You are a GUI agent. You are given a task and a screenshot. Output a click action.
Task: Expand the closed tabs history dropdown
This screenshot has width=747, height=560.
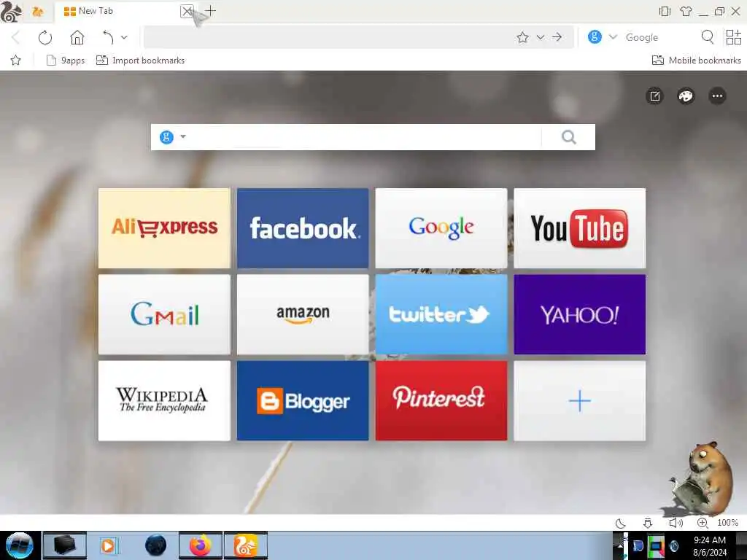point(124,37)
